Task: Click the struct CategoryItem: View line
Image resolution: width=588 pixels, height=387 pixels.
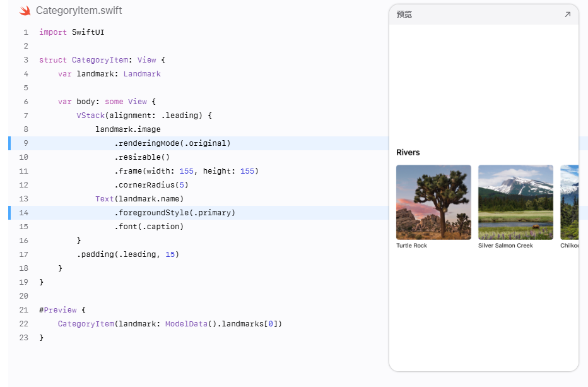Action: click(102, 60)
